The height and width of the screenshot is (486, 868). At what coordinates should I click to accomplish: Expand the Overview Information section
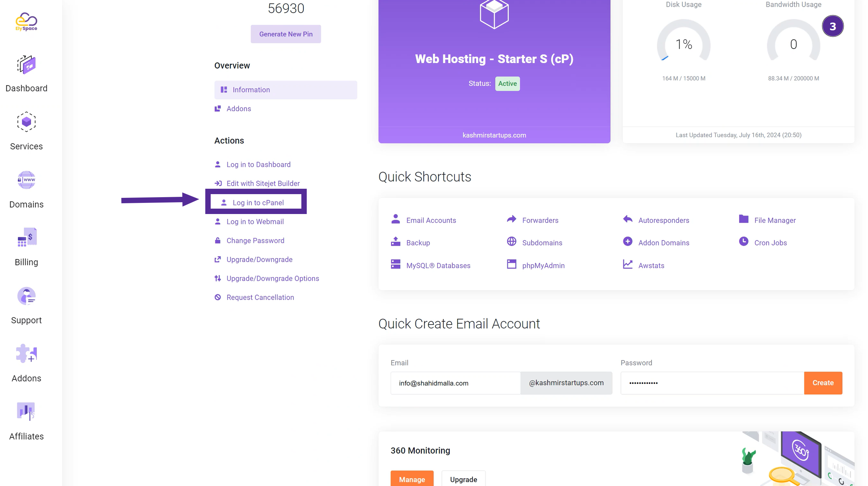pos(286,89)
